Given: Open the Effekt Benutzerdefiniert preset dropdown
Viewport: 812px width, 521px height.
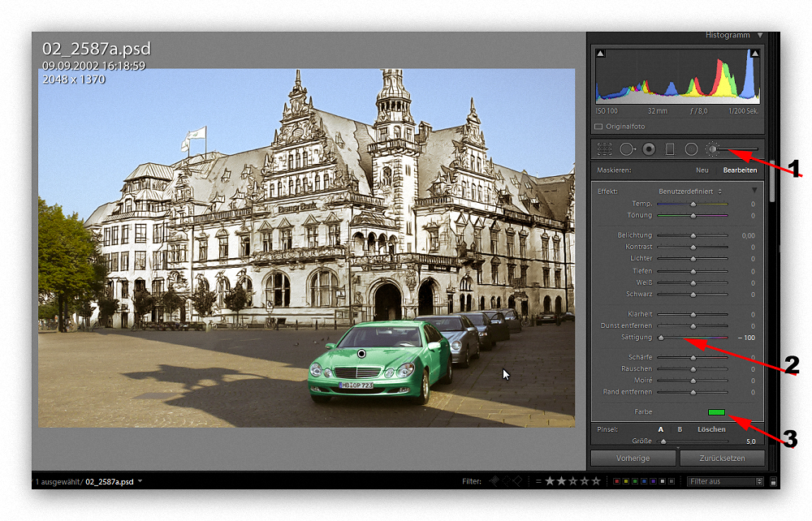Looking at the screenshot, I should pyautogui.click(x=690, y=192).
